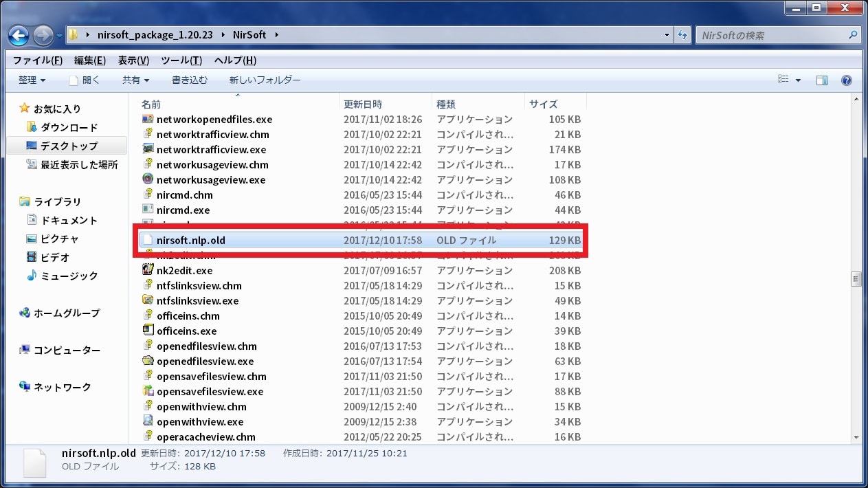The image size is (868, 488).
Task: Click the 開く toolbar button
Action: (85, 80)
